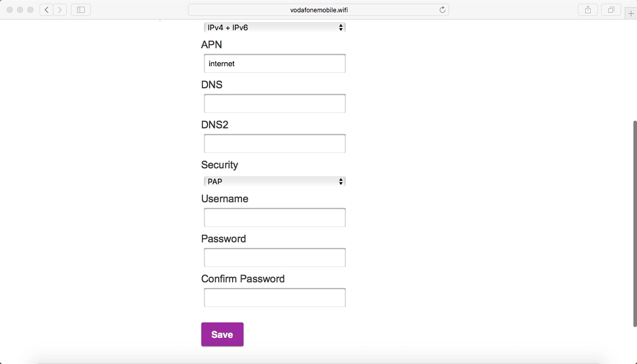Click the vertical page scrollbar
Viewport: 637px width, 364px height.
(635, 223)
